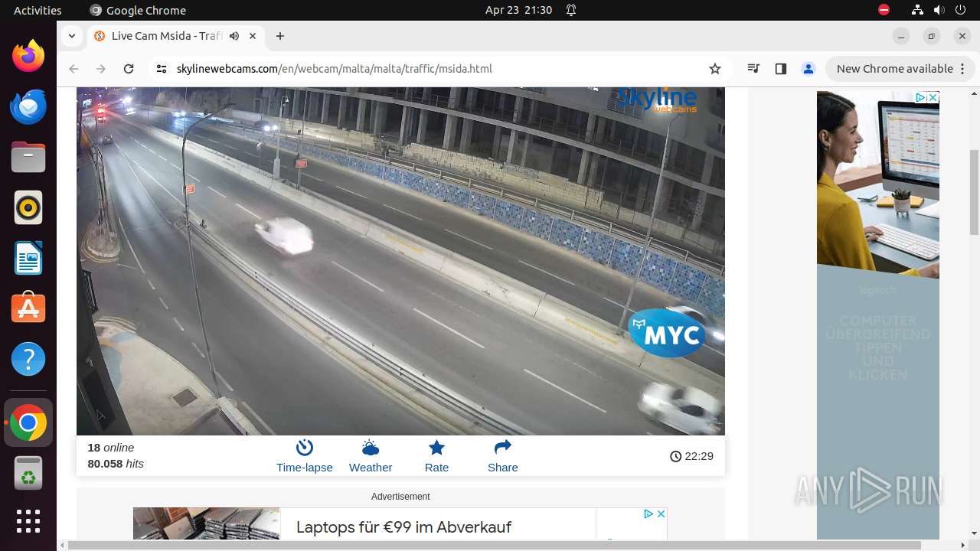Open a new tab with plus button
The height and width of the screenshot is (551, 980).
pyautogui.click(x=280, y=36)
